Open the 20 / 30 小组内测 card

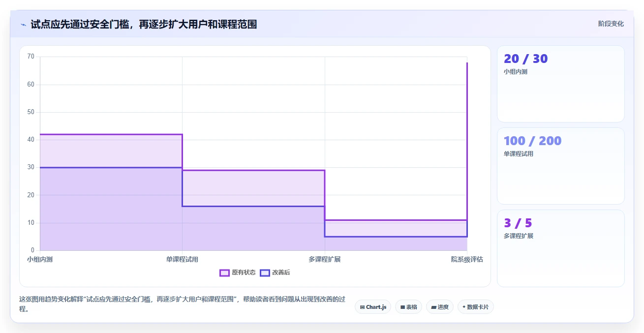pyautogui.click(x=561, y=84)
